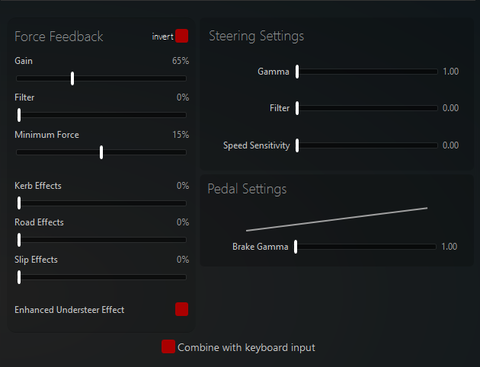Screen dimensions: 480x367
Task: Toggle Combine with keyboard input checkbox
Action: (x=168, y=347)
